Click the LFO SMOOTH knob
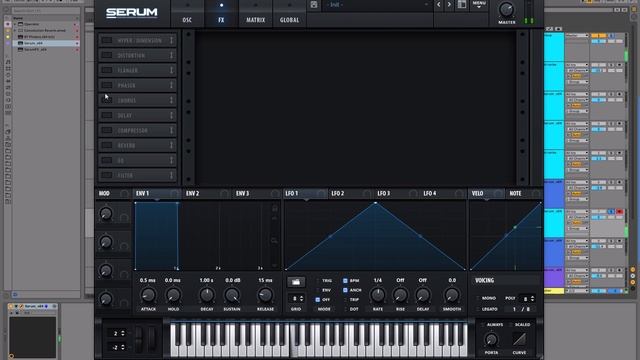The height and width of the screenshot is (360, 640). [x=452, y=295]
